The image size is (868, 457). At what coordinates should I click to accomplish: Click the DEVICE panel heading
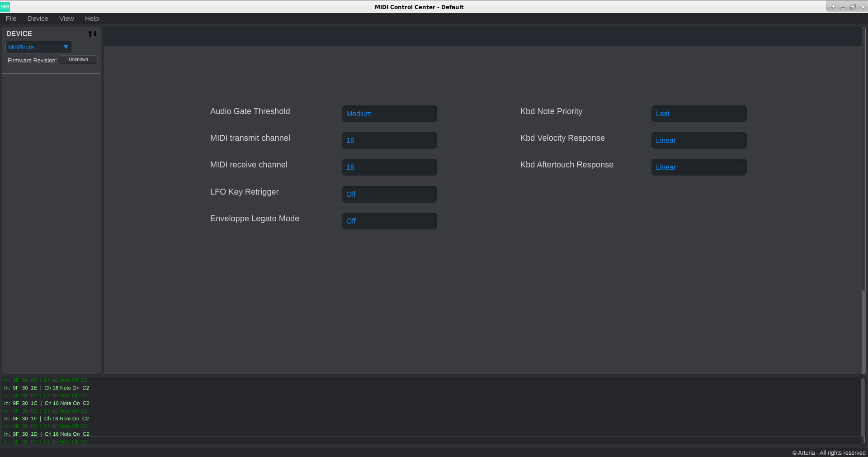19,34
